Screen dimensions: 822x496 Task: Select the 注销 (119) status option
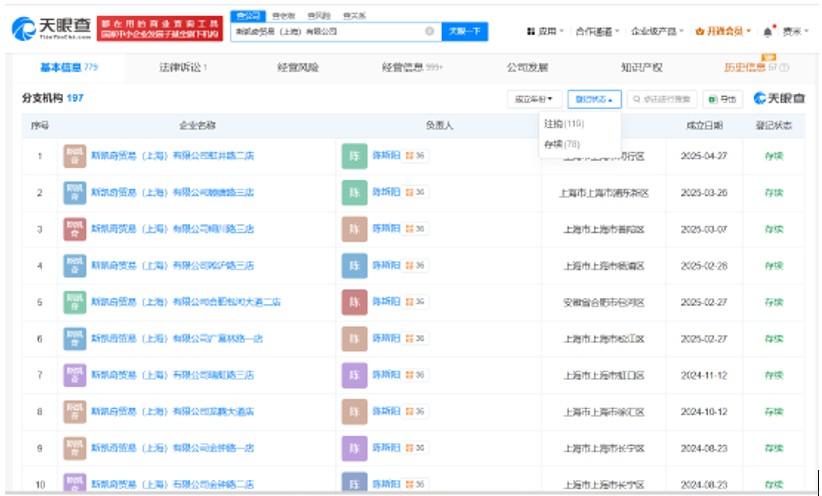(564, 124)
